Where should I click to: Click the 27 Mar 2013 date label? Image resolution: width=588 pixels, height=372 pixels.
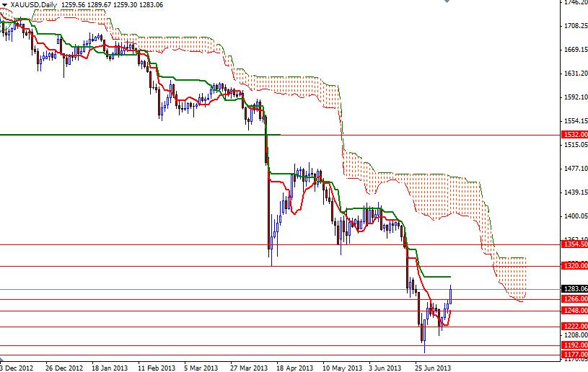coord(249,368)
